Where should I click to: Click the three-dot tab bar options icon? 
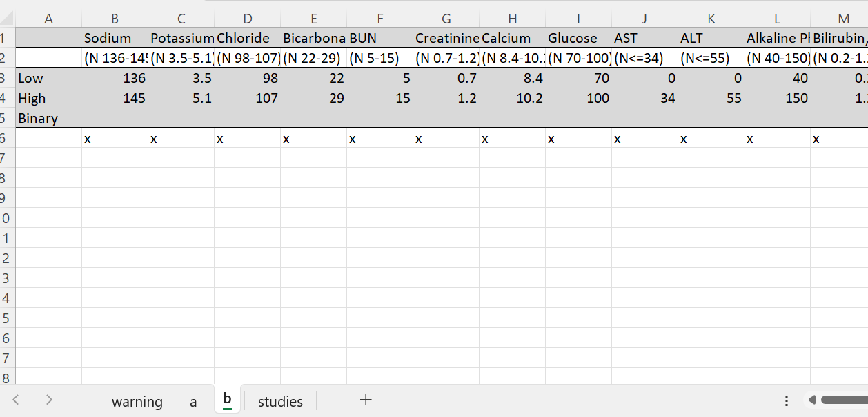(x=787, y=400)
